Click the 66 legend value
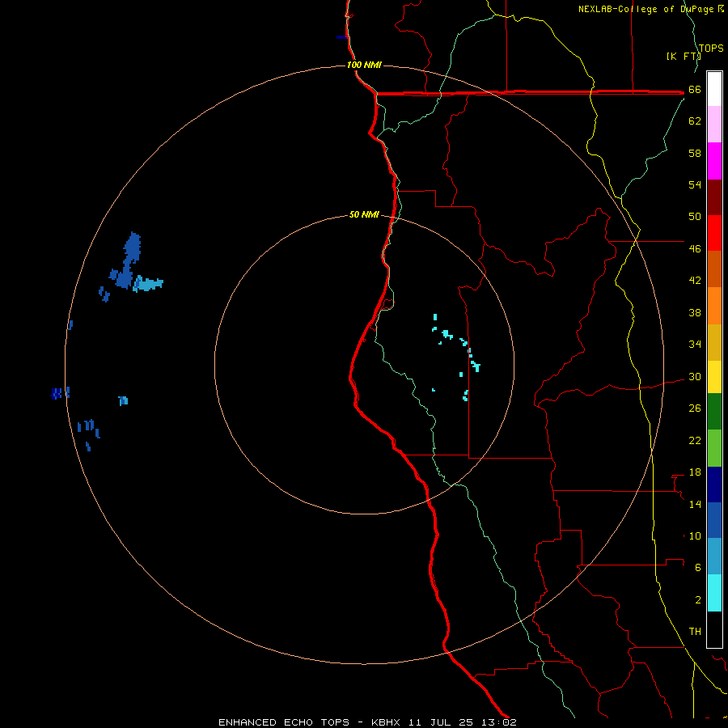 pyautogui.click(x=695, y=90)
